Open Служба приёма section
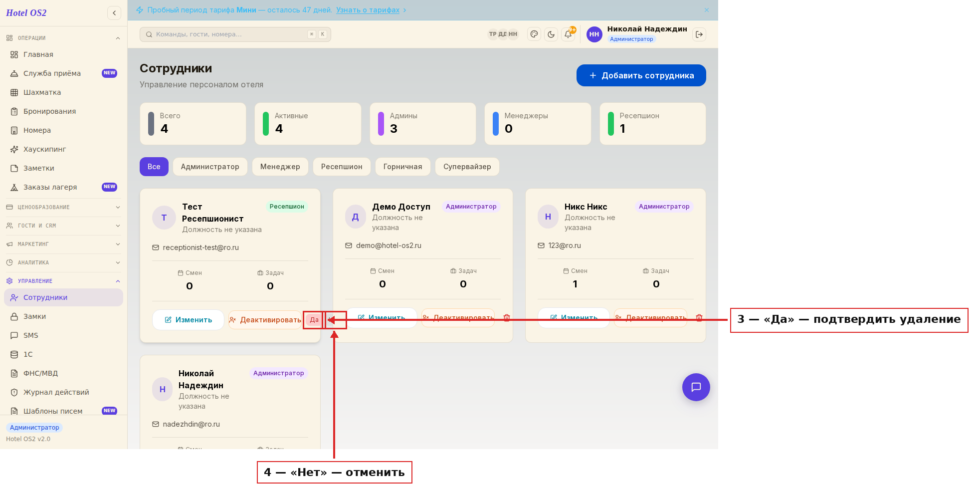The width and height of the screenshot is (980, 495). [63, 73]
